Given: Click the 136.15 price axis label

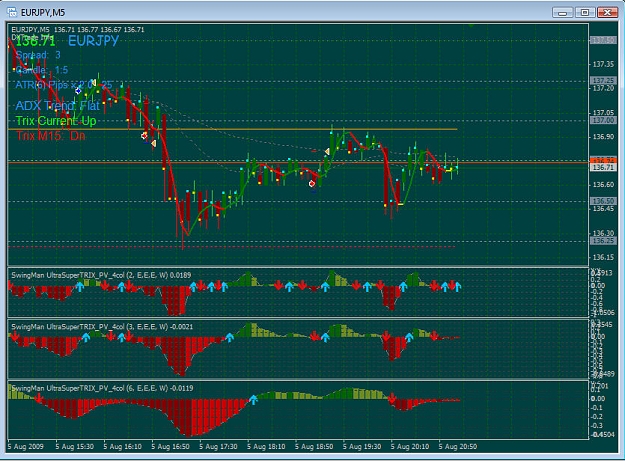Looking at the screenshot, I should click(603, 258).
